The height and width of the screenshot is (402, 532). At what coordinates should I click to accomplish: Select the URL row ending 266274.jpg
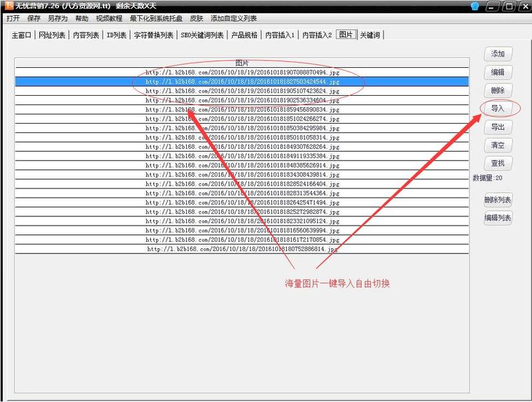pos(242,119)
